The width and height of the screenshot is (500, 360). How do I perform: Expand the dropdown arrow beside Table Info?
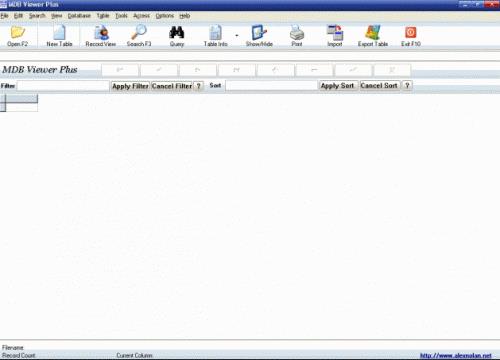pyautogui.click(x=237, y=35)
